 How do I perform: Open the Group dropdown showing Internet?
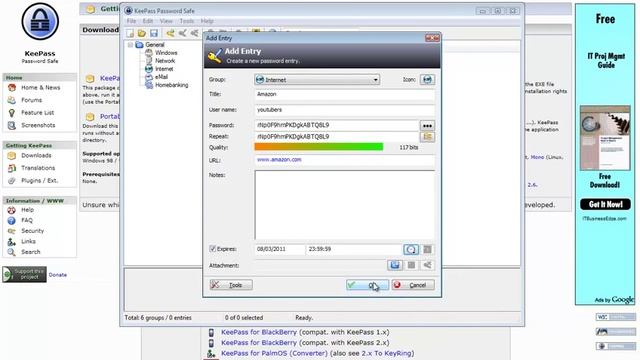(x=317, y=80)
